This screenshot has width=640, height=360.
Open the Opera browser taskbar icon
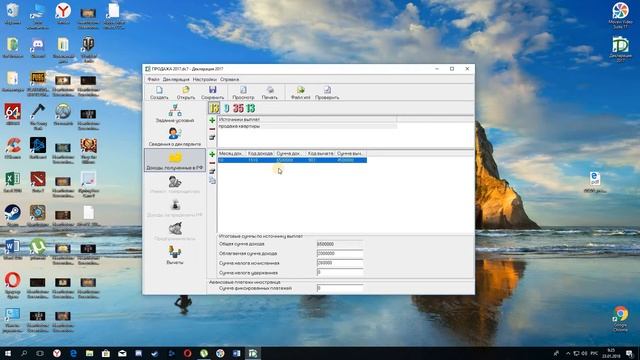point(187,353)
